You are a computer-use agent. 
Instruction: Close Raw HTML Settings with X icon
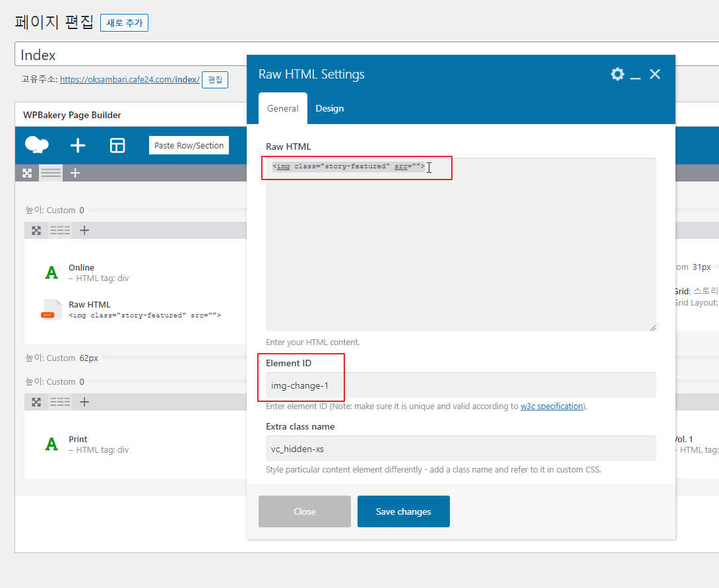point(655,74)
